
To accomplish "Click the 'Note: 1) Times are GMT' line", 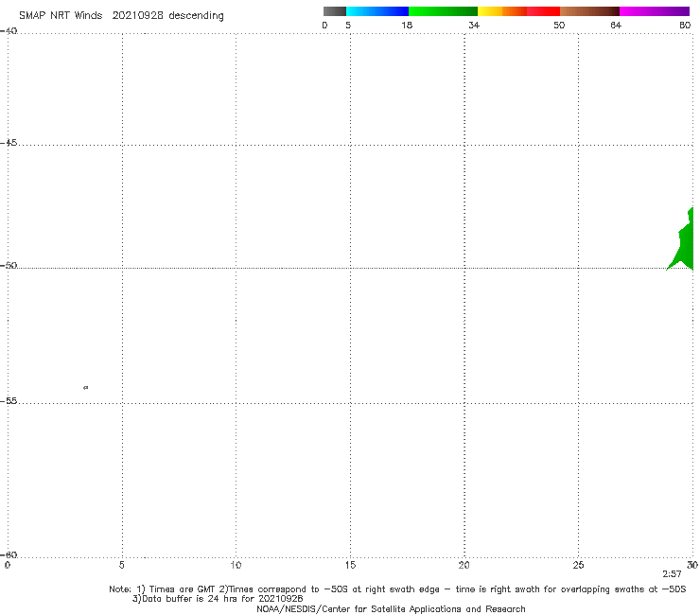I will pos(397,589).
